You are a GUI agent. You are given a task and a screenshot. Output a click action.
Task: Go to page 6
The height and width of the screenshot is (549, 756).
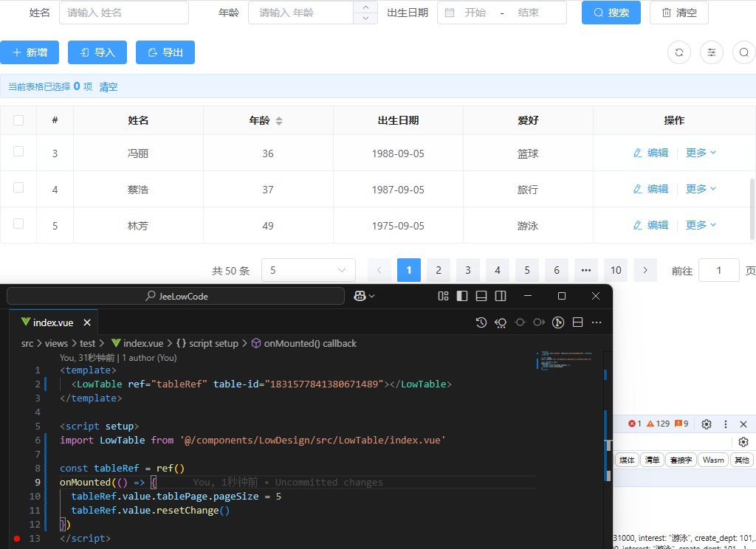557,270
